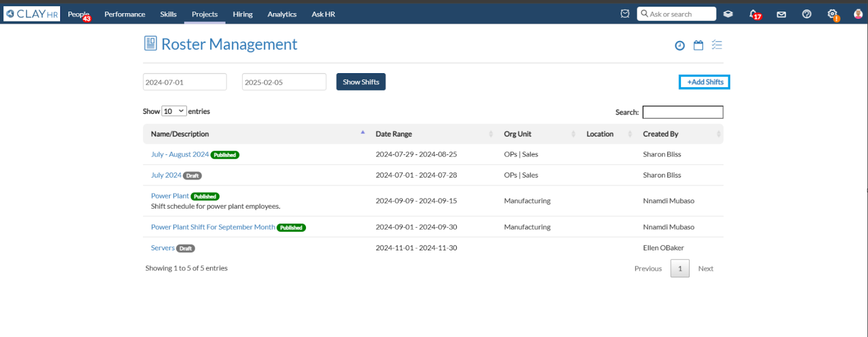
Task: Click the Ask or search box
Action: (676, 14)
